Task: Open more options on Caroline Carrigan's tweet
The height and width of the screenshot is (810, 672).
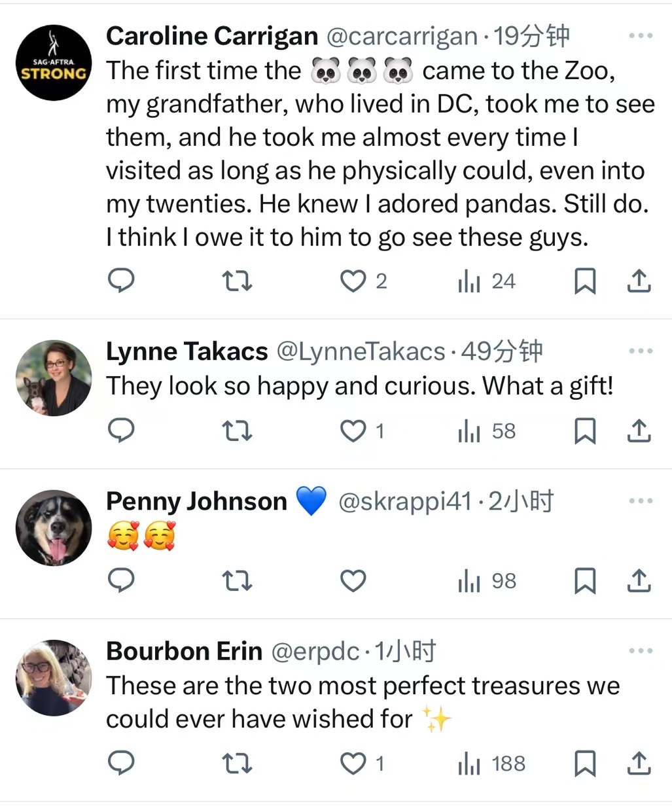Action: (641, 36)
